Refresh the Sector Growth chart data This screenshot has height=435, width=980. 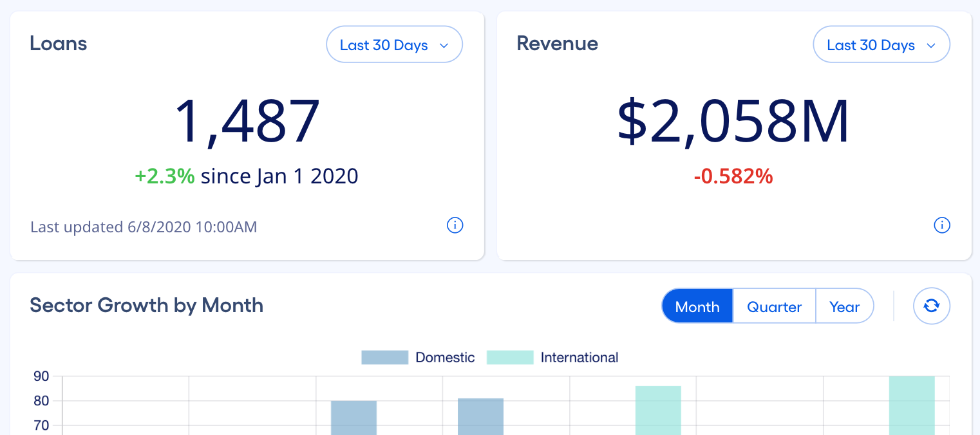click(x=932, y=306)
